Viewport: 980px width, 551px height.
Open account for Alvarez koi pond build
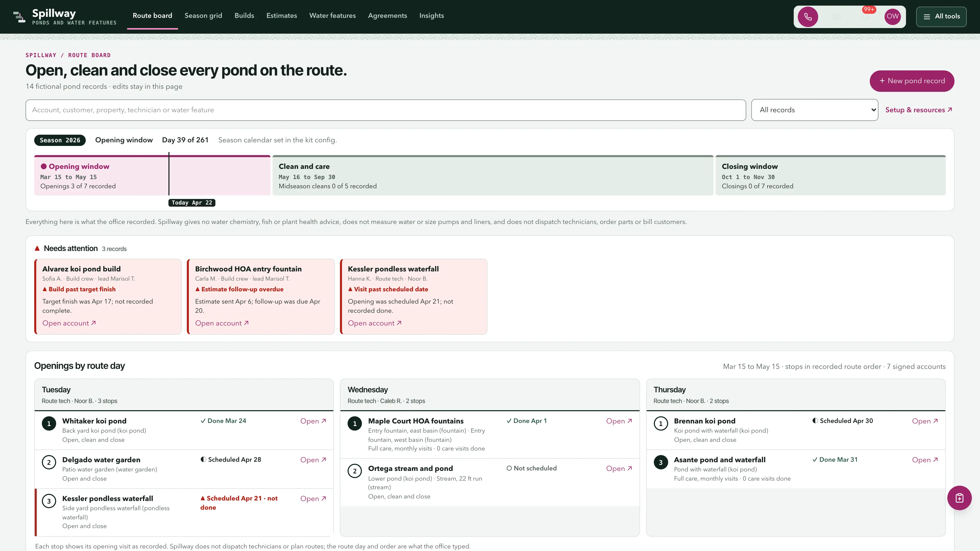(69, 323)
